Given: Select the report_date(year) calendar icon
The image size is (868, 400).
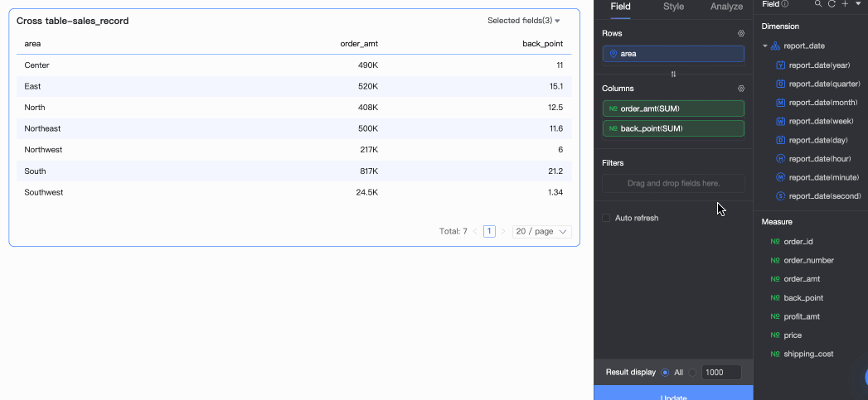Looking at the screenshot, I should [x=780, y=65].
